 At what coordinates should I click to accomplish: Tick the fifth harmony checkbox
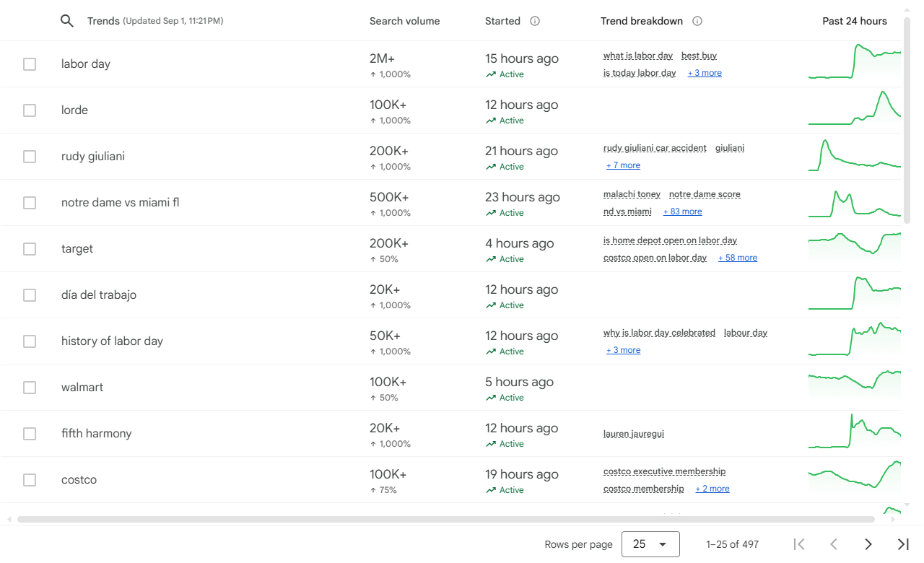click(x=30, y=434)
